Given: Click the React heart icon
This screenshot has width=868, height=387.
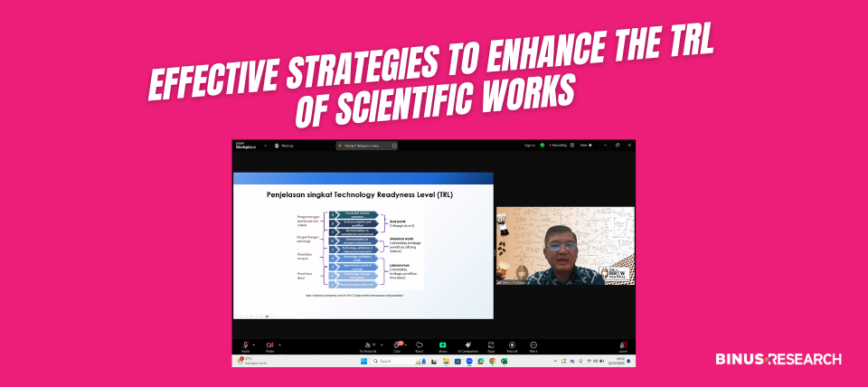Looking at the screenshot, I should (x=420, y=345).
